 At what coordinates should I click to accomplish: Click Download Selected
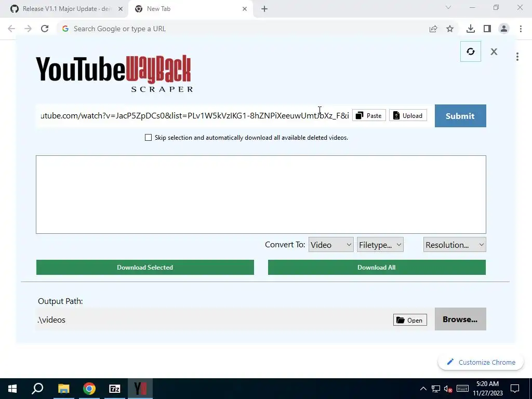pos(145,268)
